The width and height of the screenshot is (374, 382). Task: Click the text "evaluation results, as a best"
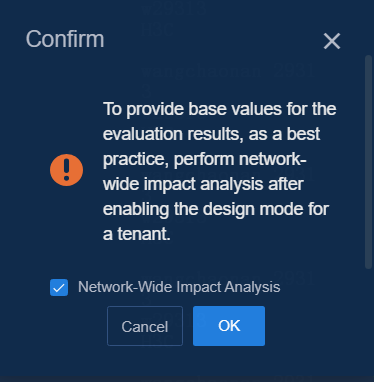[x=212, y=134]
